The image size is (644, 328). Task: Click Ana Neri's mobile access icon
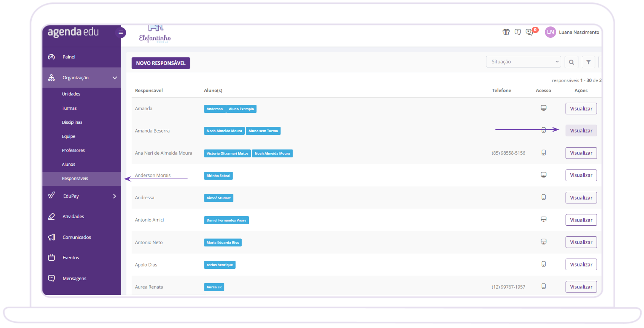544,153
